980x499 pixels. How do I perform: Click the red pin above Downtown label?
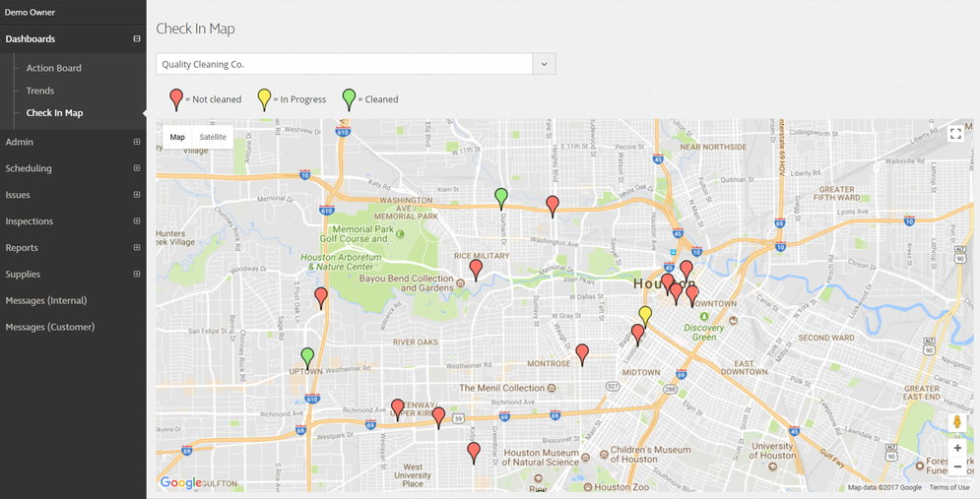coord(691,295)
